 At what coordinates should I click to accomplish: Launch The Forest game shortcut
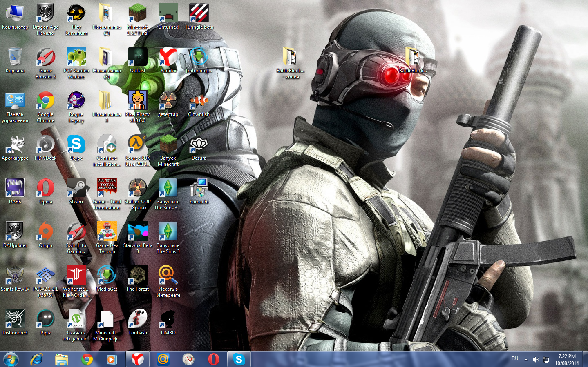coord(138,278)
